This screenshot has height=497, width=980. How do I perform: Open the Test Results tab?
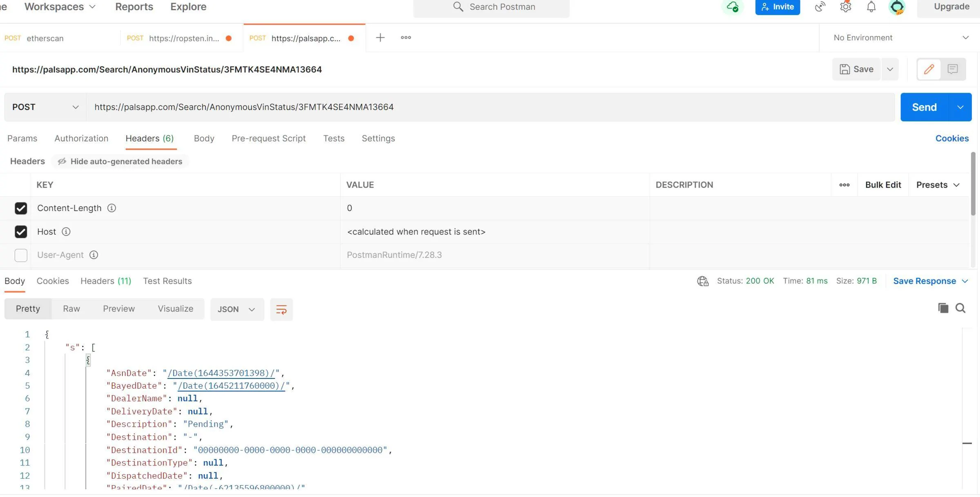point(167,281)
